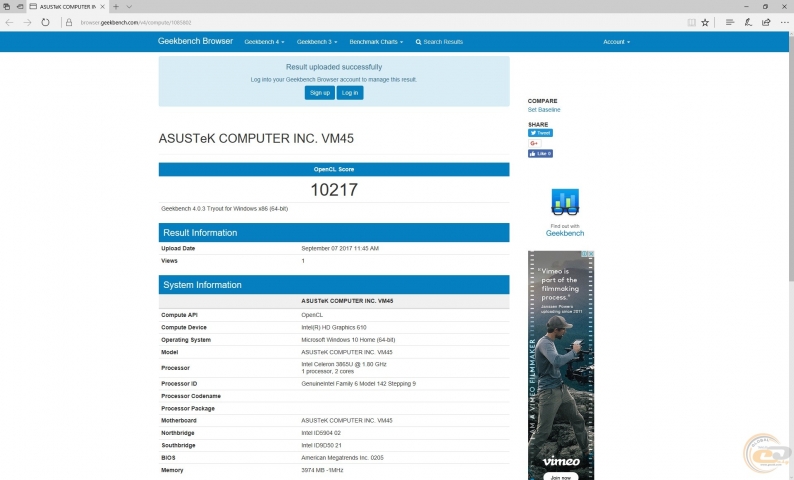Screen dimensions: 794x480
Task: Click 'Intel(R) HD Graphics 610' compute device value
Action: tap(334, 327)
